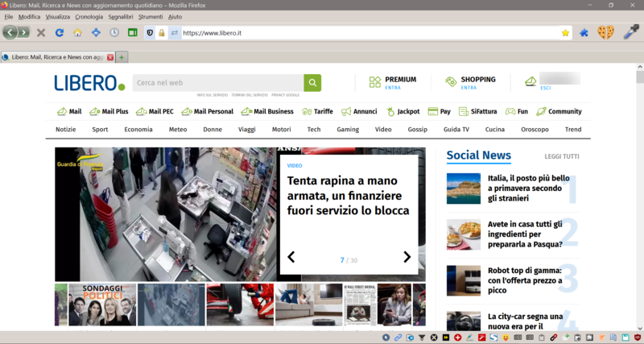644x344 pixels.
Task: Open the Segnalibri menu
Action: (121, 17)
